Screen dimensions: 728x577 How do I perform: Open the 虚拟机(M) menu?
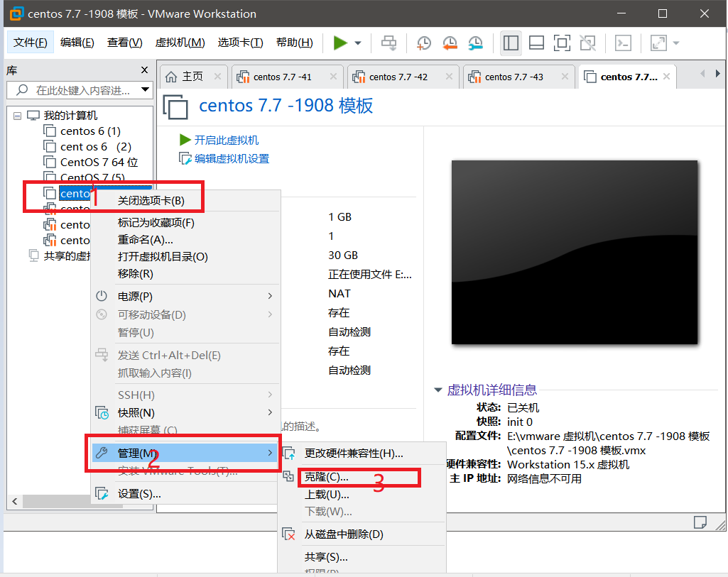tap(180, 43)
